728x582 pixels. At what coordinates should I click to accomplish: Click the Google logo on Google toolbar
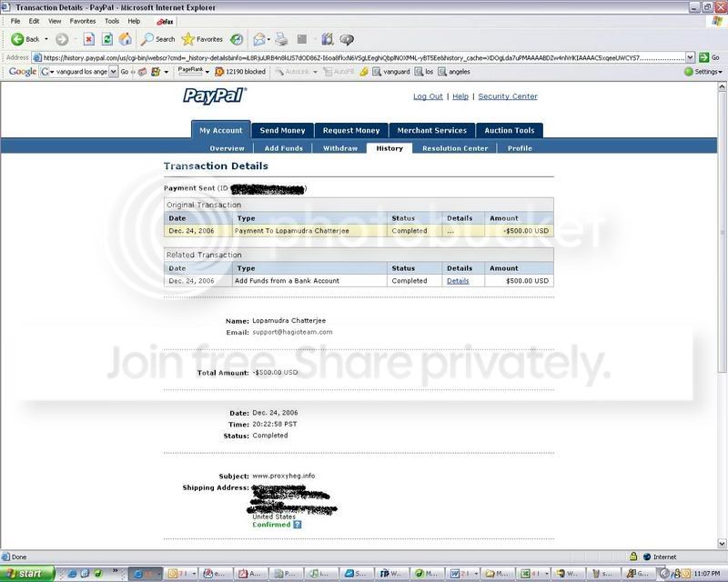[22, 72]
